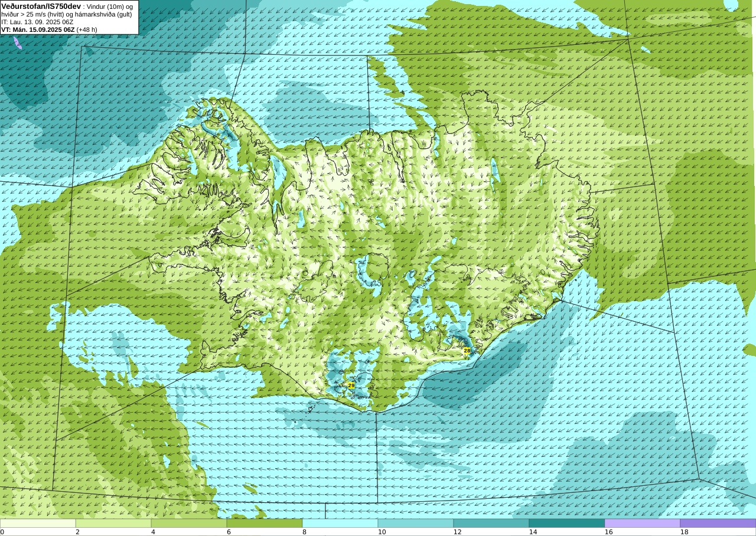The height and width of the screenshot is (536, 756).
Task: Click the yellow gust marker labeled 29
Action: [351, 385]
